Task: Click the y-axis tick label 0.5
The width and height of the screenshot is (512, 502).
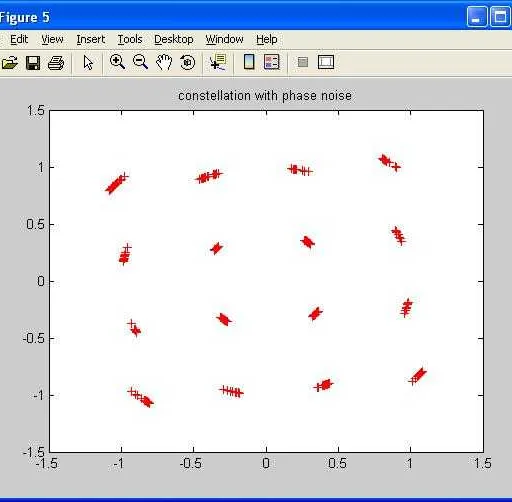Action: [35, 224]
